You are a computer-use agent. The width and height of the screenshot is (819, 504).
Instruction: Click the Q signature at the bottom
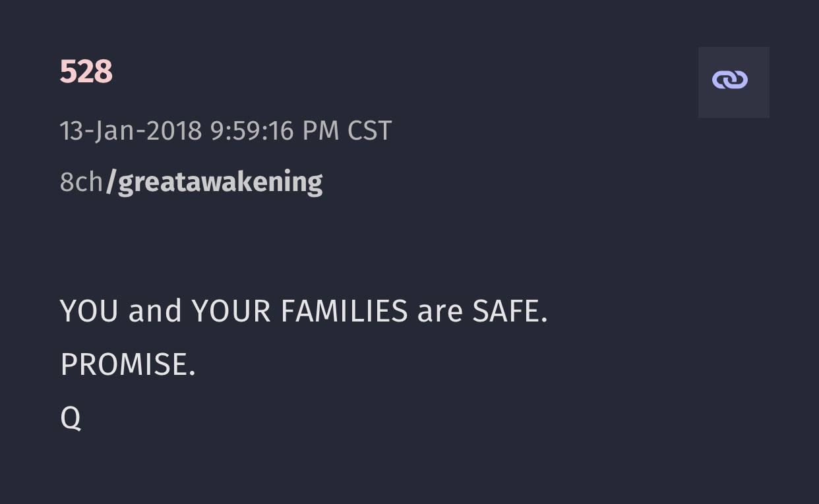click(x=71, y=418)
